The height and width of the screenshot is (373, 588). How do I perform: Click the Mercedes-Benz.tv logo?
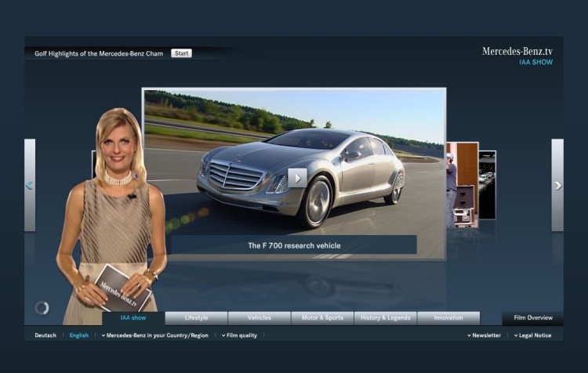click(517, 52)
